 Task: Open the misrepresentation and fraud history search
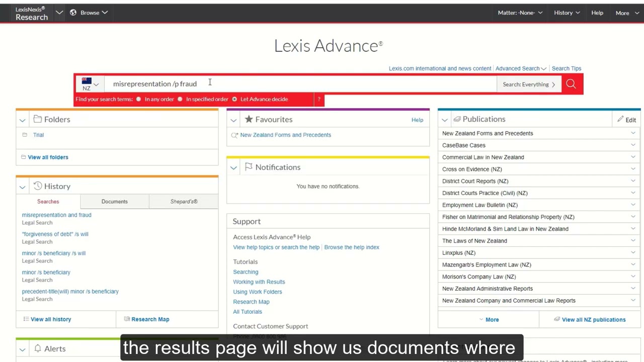tap(56, 215)
